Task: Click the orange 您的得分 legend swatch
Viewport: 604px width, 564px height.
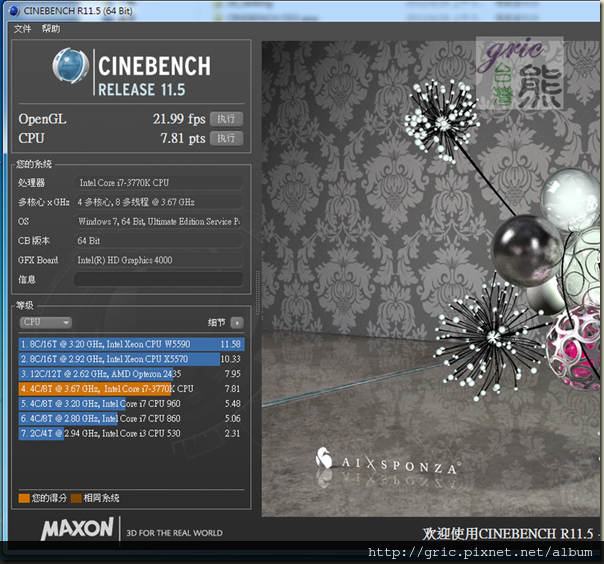Action: [x=24, y=498]
